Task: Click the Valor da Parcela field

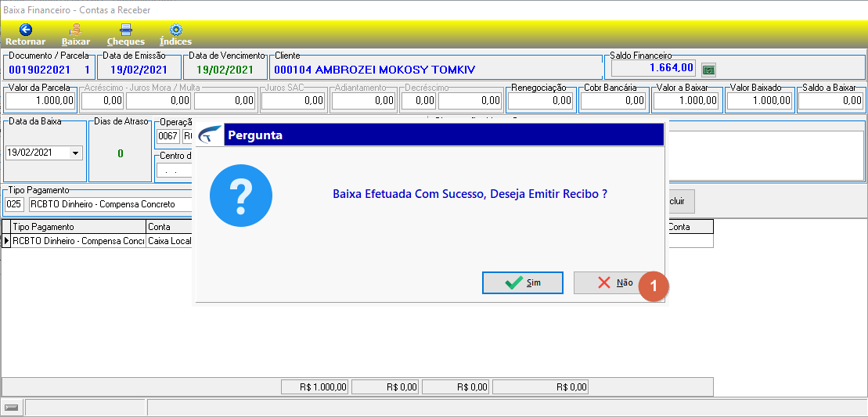Action: [41, 101]
